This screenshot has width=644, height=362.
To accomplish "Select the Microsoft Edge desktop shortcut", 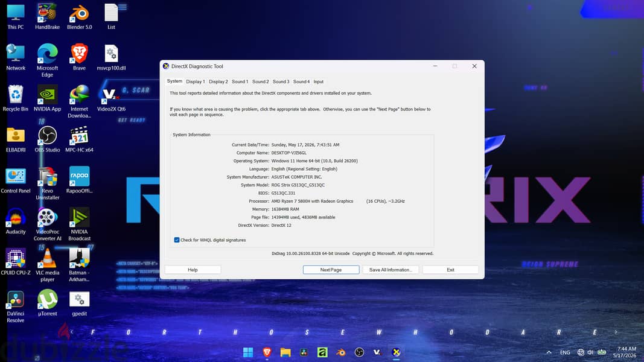I will (47, 60).
